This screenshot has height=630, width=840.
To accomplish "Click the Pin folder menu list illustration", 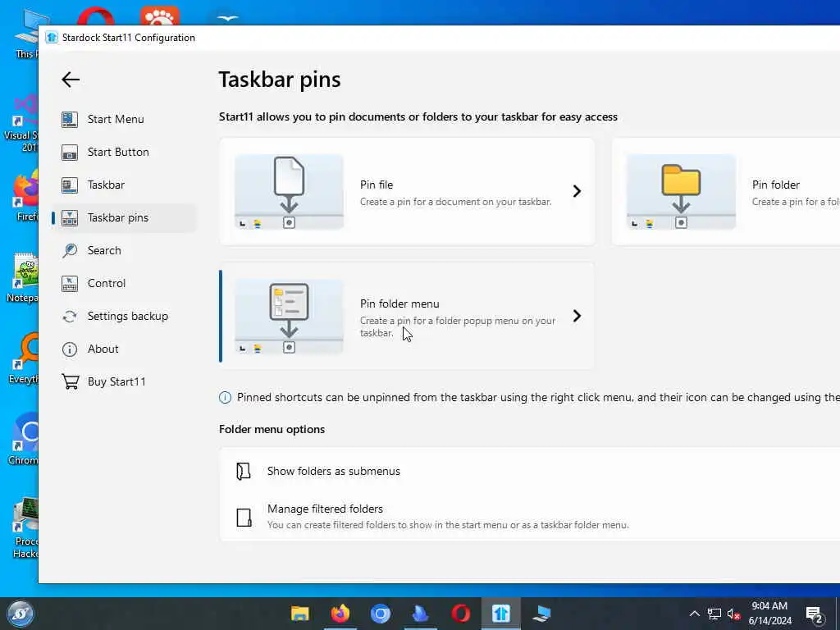I will [290, 316].
